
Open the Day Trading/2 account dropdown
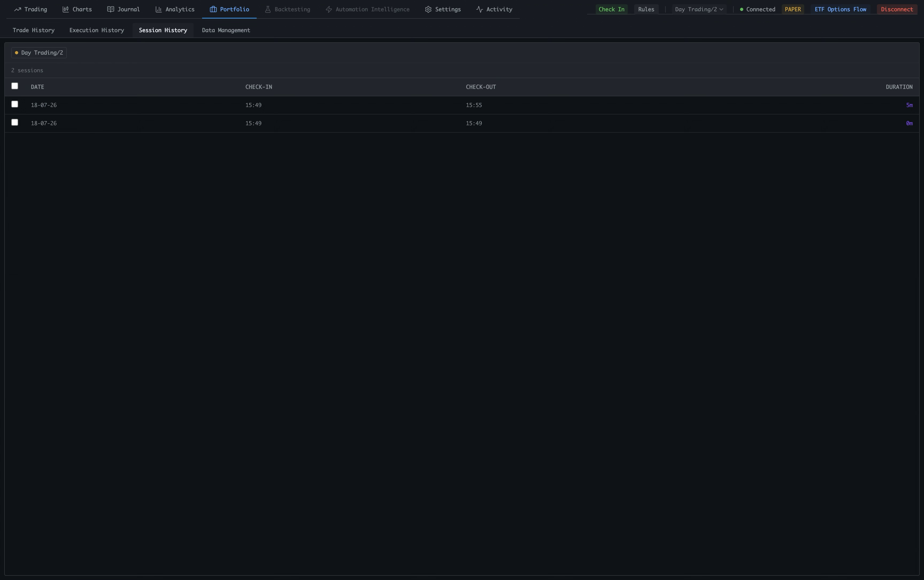(699, 9)
